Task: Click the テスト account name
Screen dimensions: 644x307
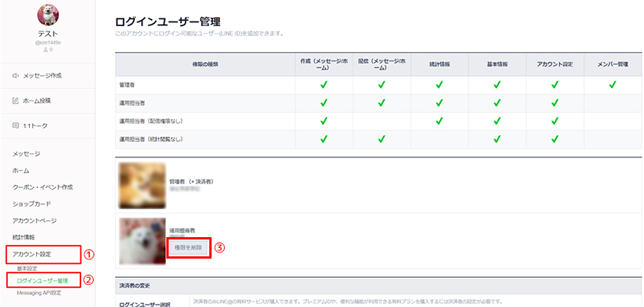Action: 48,35
